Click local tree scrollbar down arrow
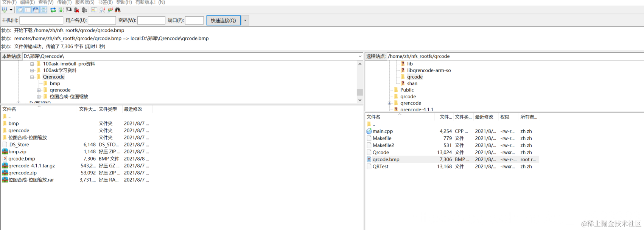Screen dimensions: 644x230 pos(360,100)
